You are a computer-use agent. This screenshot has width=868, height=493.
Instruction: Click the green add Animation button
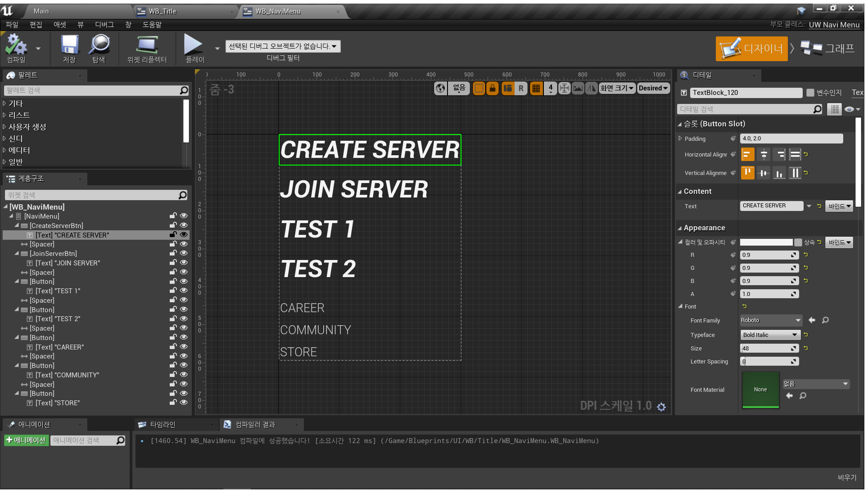click(x=27, y=440)
